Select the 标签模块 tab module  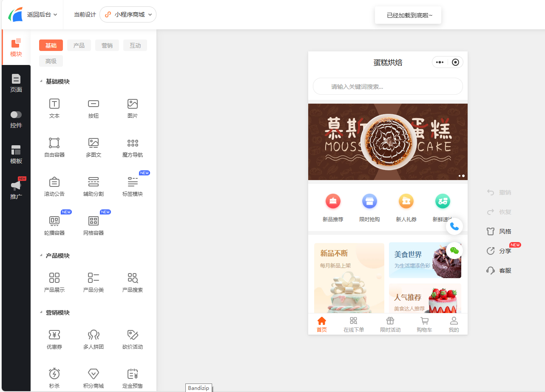(x=133, y=186)
